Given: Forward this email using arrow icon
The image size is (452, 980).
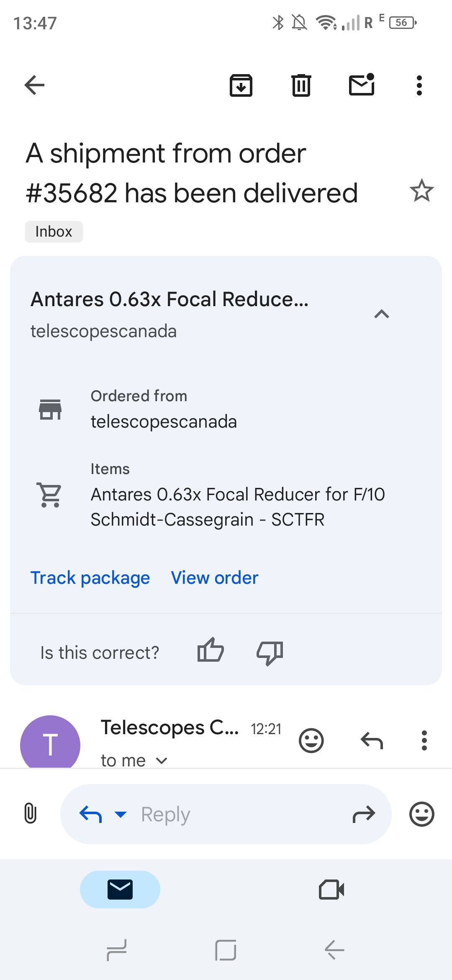Looking at the screenshot, I should pos(364,814).
